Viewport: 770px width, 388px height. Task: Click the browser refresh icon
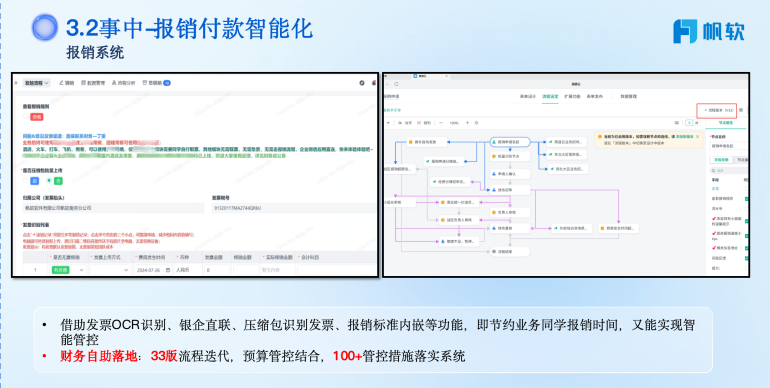click(x=396, y=84)
